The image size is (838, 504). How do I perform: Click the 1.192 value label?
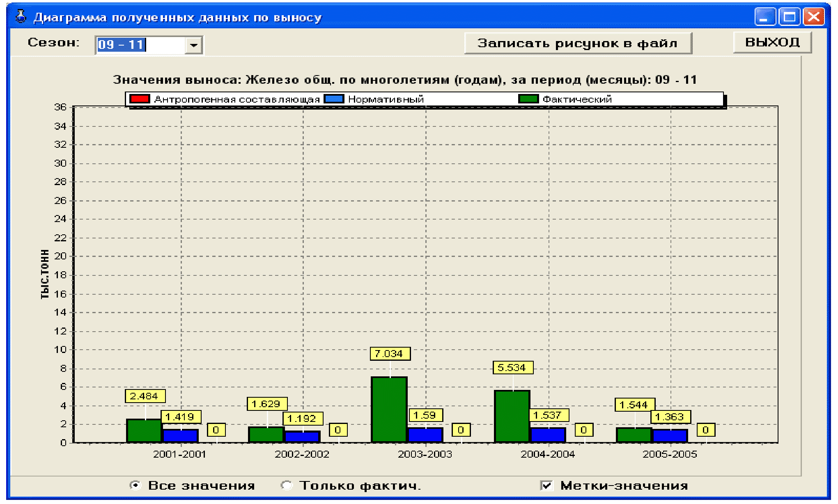pyautogui.click(x=303, y=419)
